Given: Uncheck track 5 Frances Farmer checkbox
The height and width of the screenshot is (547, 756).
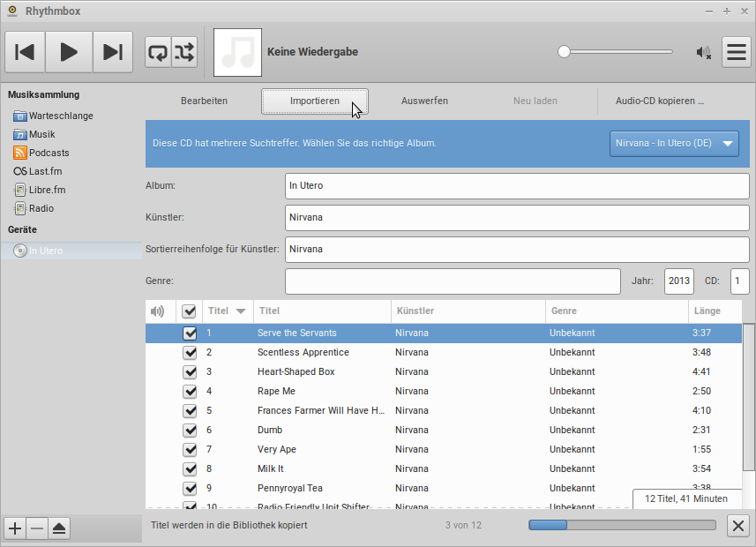Looking at the screenshot, I should (x=190, y=410).
